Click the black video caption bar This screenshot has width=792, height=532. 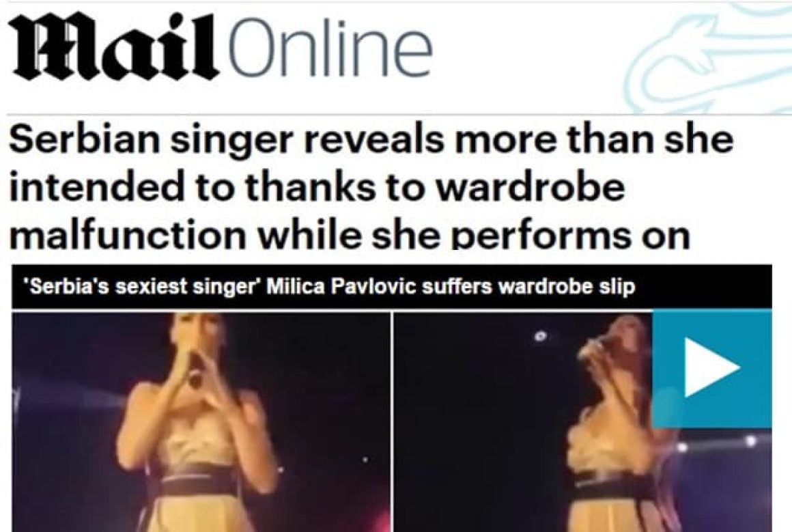coord(392,286)
